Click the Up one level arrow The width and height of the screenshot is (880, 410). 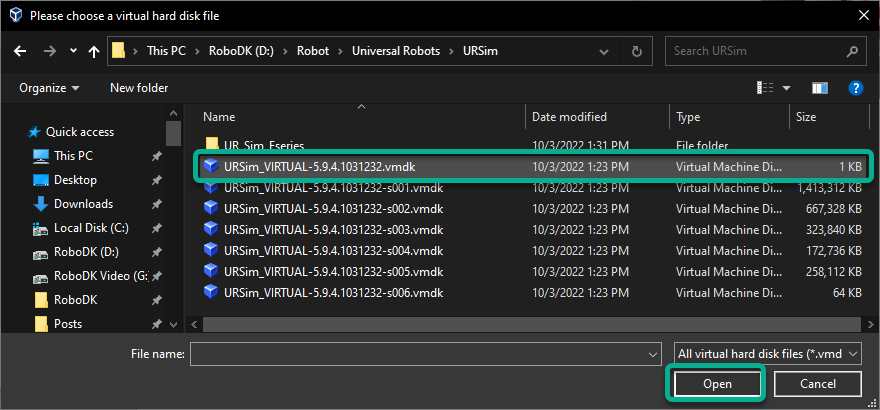click(x=93, y=51)
